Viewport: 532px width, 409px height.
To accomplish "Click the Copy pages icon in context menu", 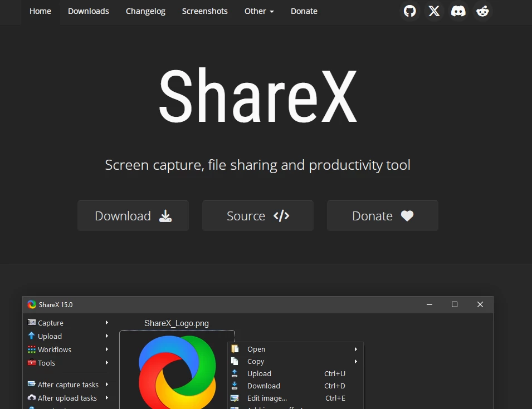I will (235, 361).
